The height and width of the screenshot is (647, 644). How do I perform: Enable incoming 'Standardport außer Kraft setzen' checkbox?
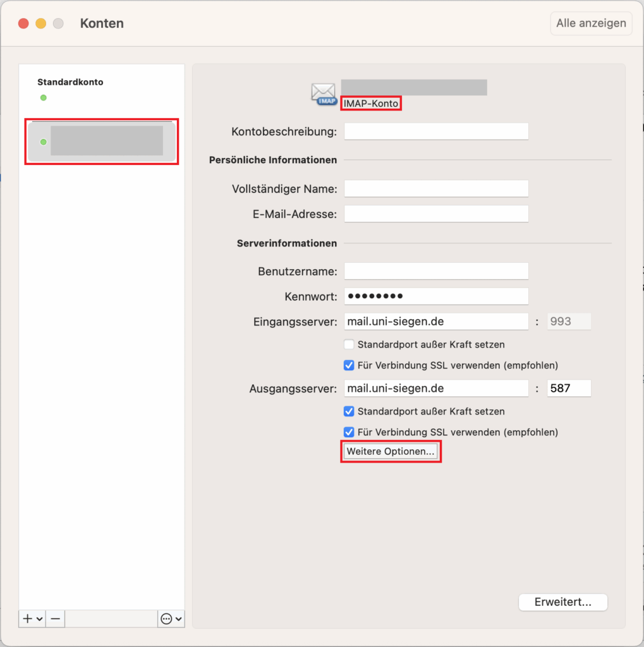[x=349, y=345]
